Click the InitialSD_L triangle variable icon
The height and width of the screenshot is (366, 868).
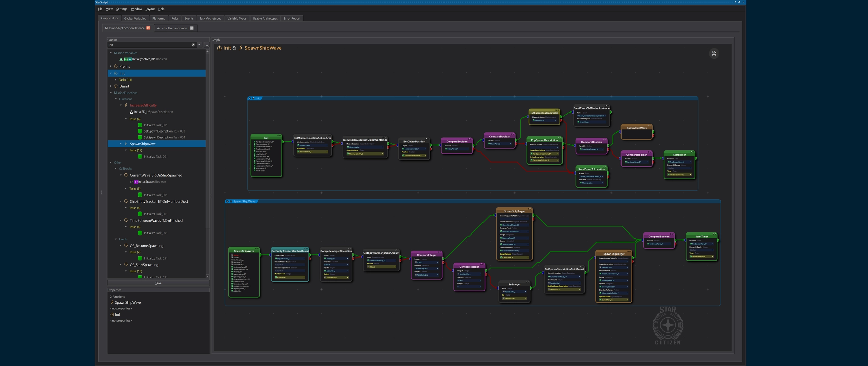coord(131,112)
